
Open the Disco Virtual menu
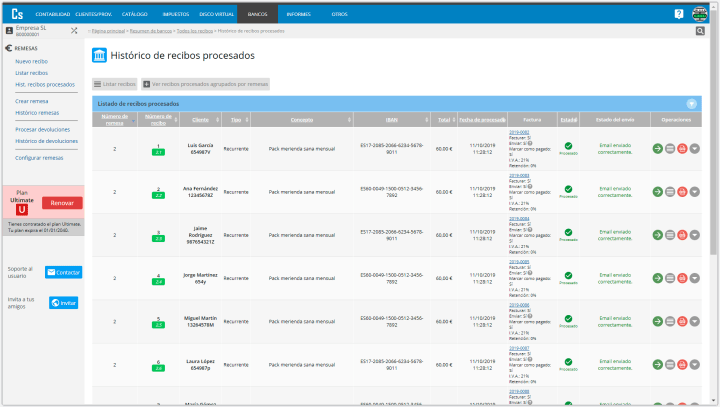216,14
